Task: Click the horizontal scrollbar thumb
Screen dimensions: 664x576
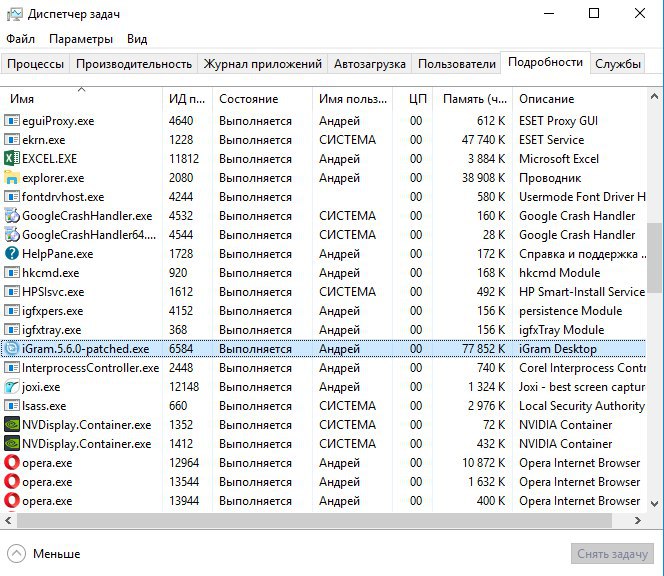Action: pos(315,521)
